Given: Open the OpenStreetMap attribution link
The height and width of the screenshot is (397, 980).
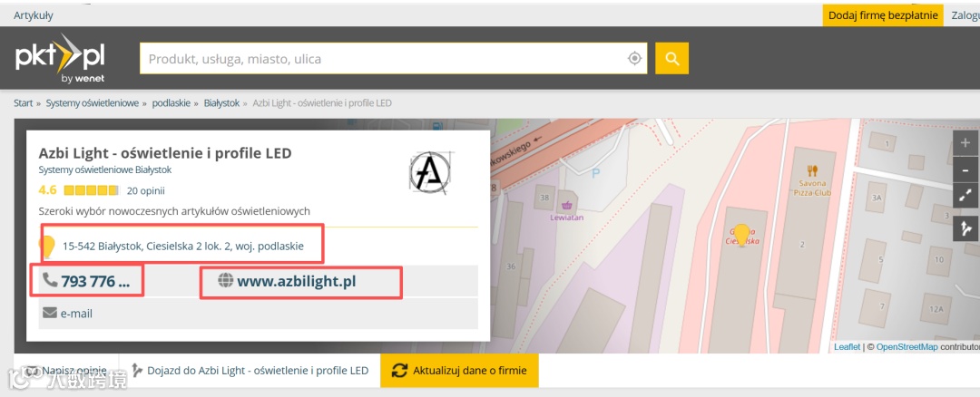Looking at the screenshot, I should coord(906,347).
